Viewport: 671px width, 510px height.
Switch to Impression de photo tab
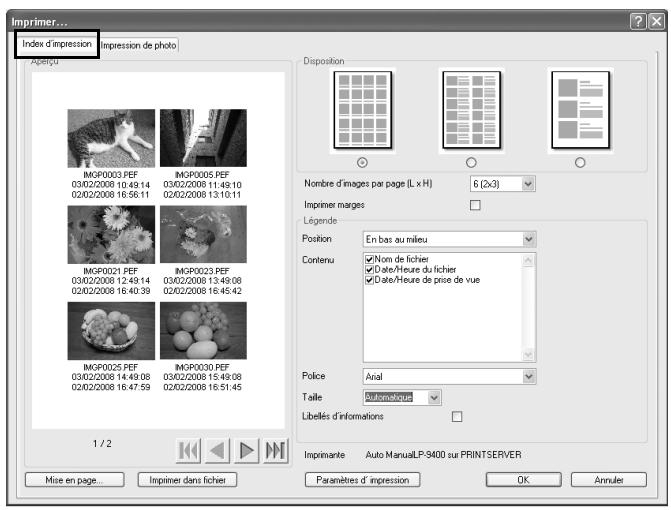point(138,45)
